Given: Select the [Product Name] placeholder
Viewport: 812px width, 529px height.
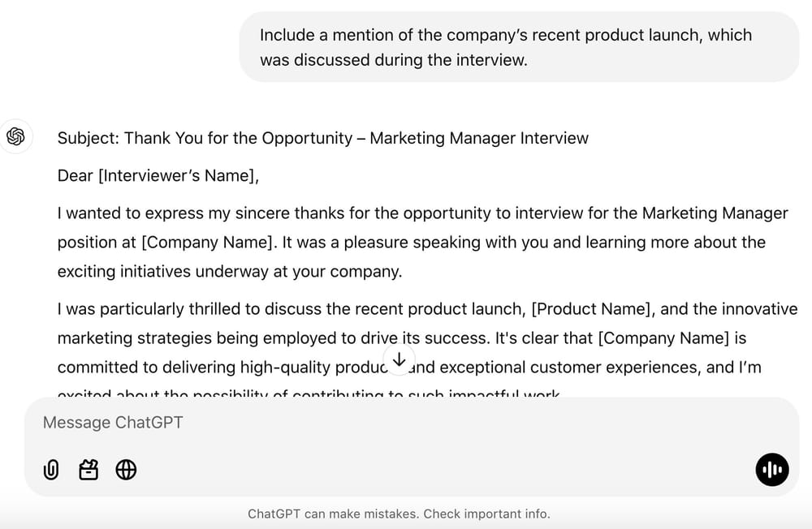Looking at the screenshot, I should [x=591, y=308].
